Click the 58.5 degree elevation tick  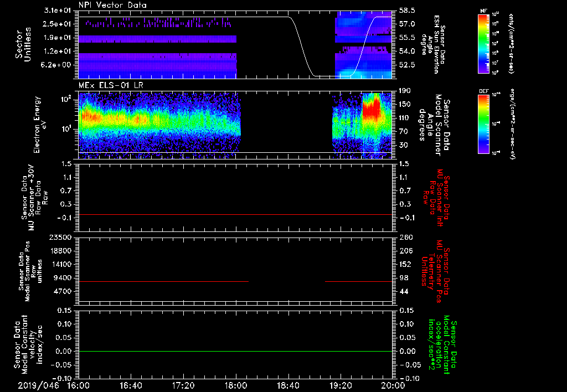pos(407,11)
